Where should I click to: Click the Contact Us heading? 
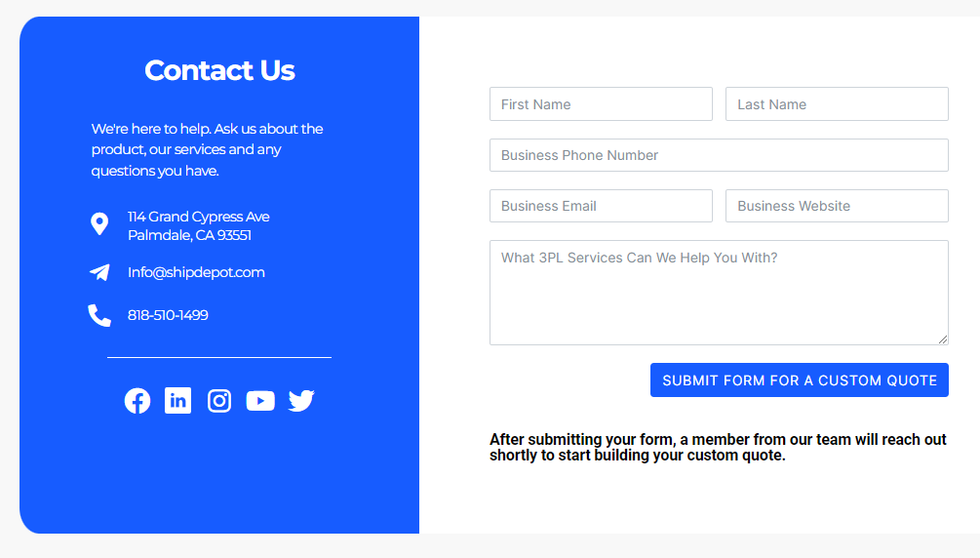[x=219, y=70]
